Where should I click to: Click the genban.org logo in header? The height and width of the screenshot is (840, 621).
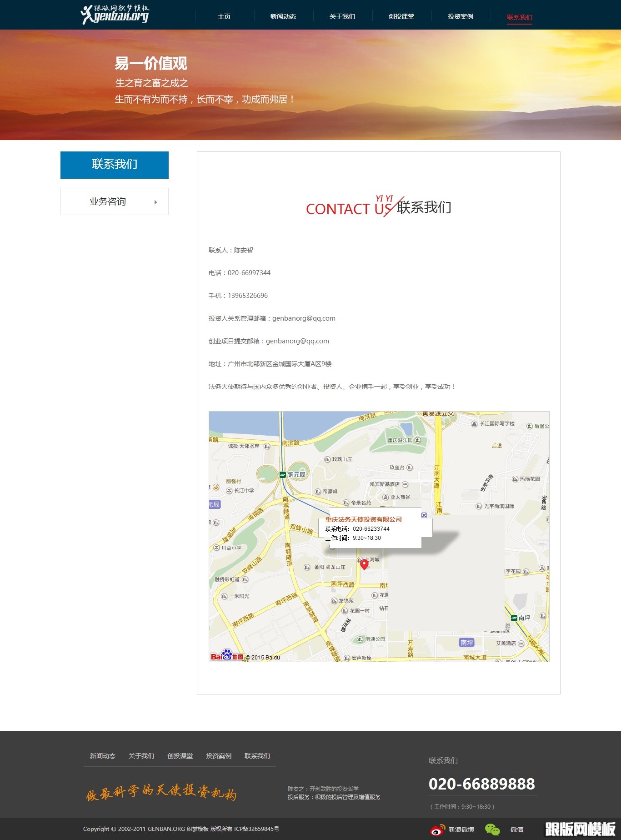click(x=115, y=15)
